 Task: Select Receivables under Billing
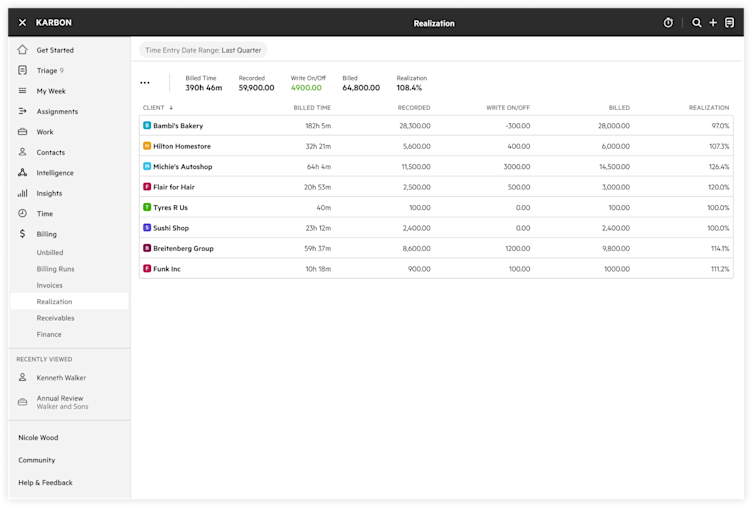[55, 318]
